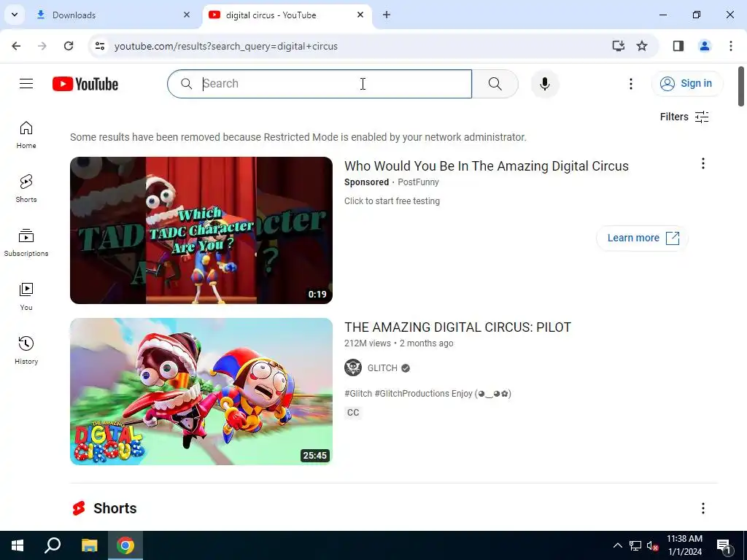Click the Restricted Mode notice text
Image resolution: width=747 pixels, height=560 pixels.
tap(298, 137)
